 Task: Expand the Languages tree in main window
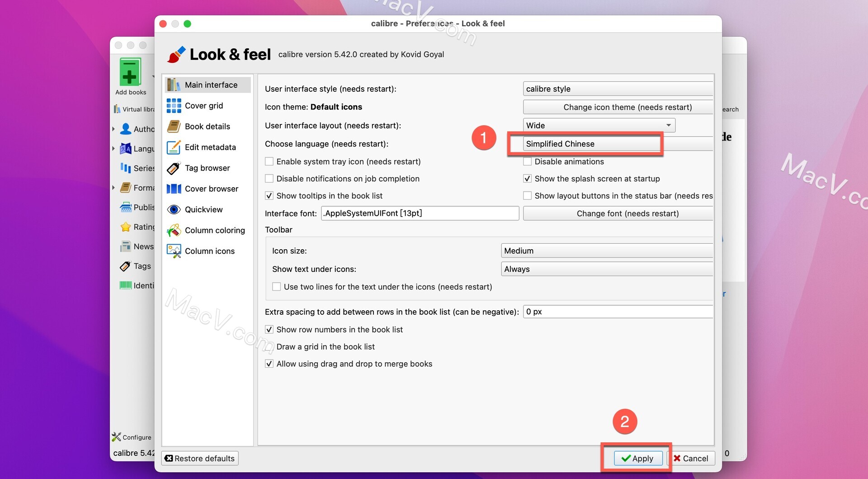pyautogui.click(x=113, y=148)
